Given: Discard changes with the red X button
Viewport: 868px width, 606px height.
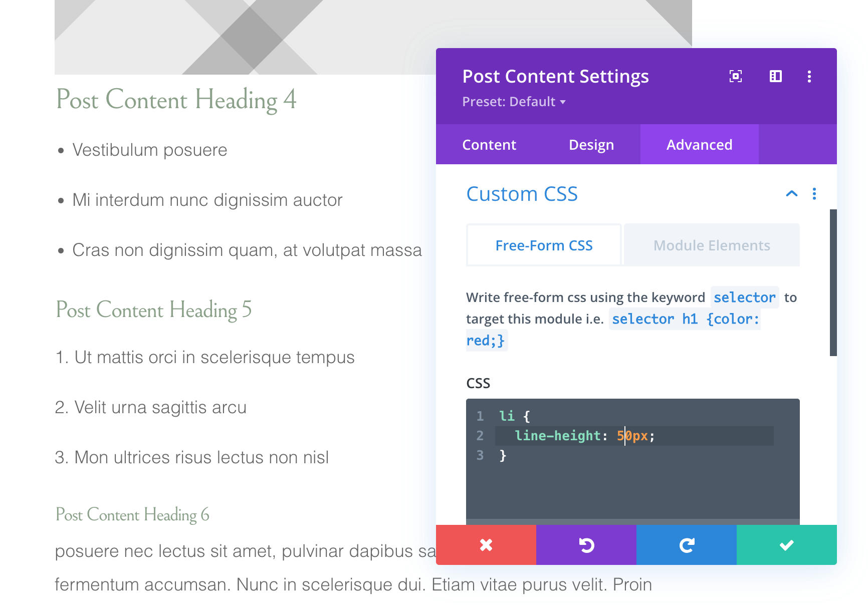Looking at the screenshot, I should (x=486, y=545).
